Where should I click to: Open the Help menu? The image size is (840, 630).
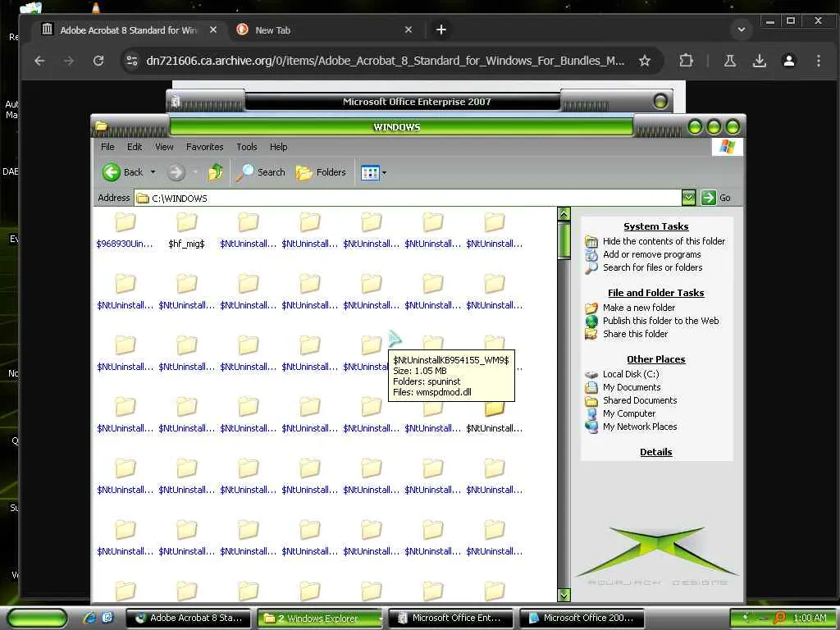pos(278,147)
